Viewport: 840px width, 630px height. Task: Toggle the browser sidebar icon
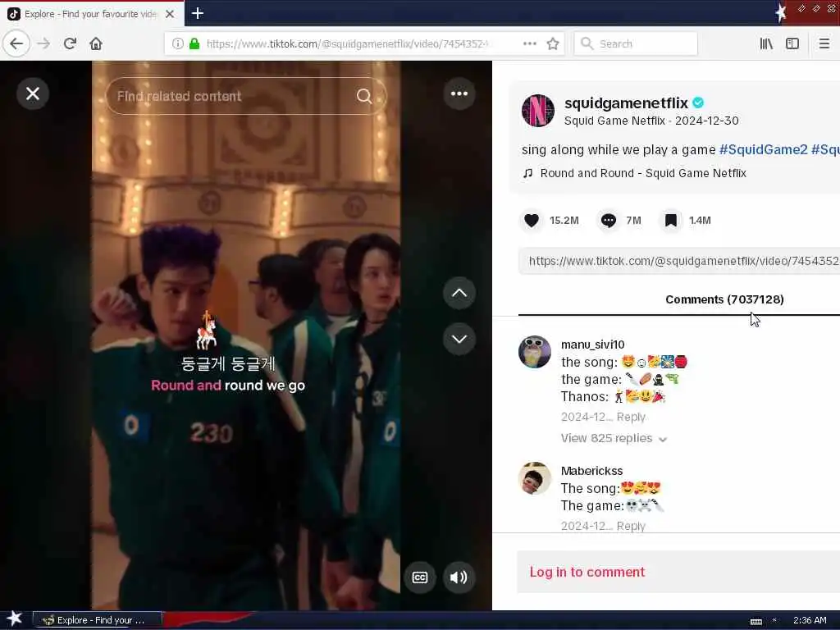point(792,43)
